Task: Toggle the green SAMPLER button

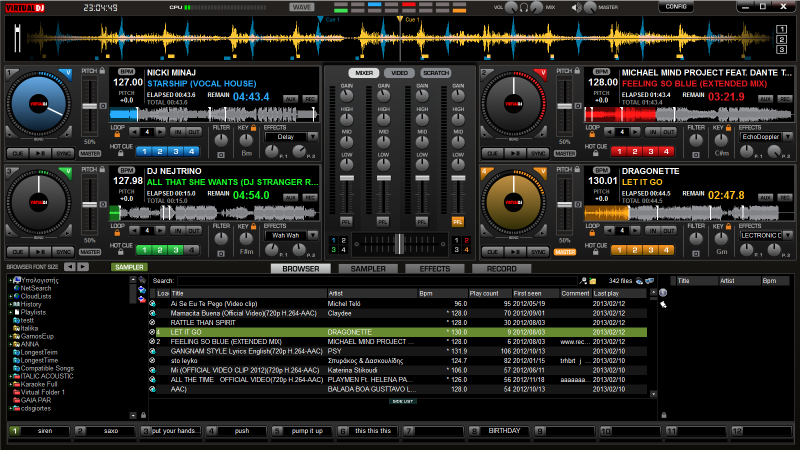Action: 129,267
